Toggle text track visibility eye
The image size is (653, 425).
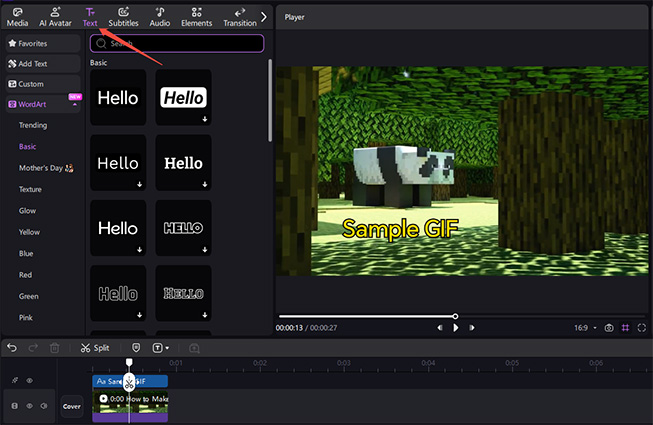click(30, 380)
